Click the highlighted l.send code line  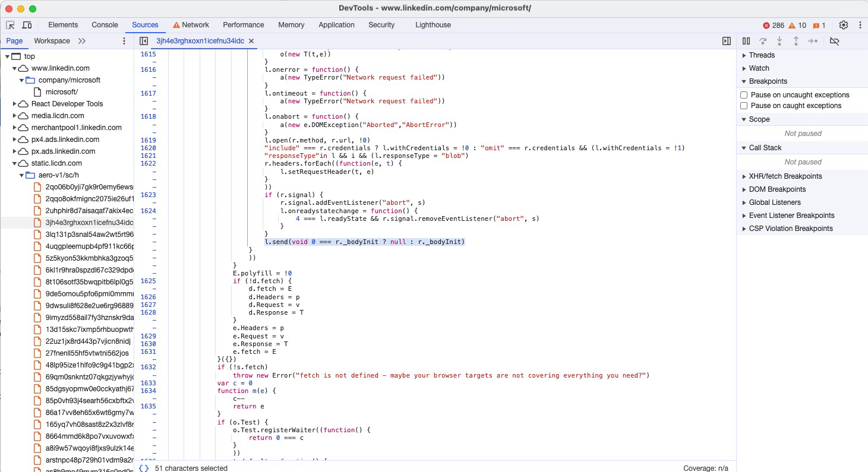coord(364,242)
